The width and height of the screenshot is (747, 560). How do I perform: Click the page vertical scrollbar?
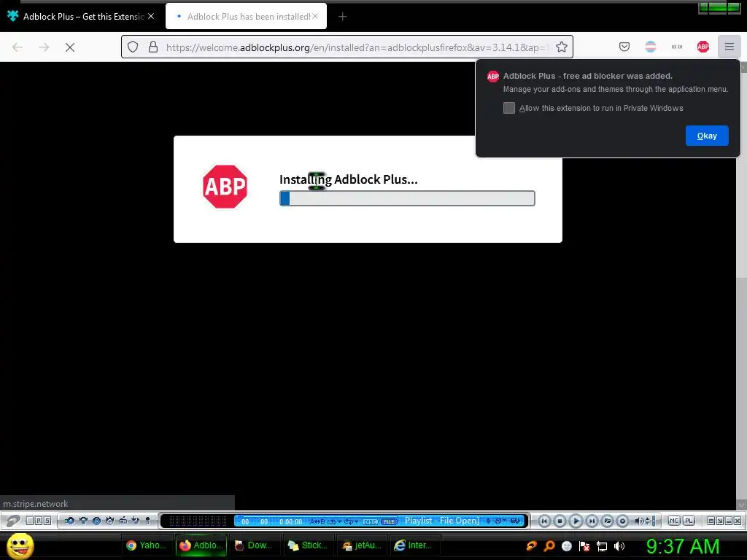[x=741, y=286]
